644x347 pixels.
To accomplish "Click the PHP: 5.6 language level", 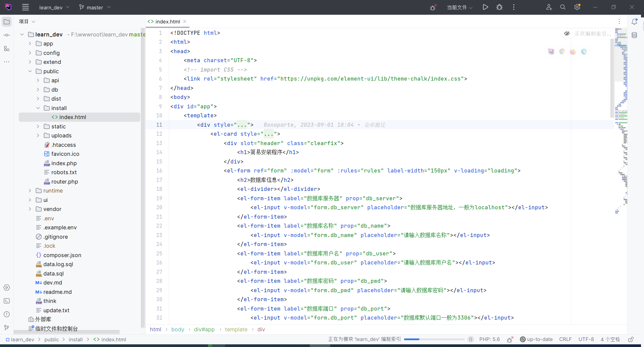I will coord(489,339).
